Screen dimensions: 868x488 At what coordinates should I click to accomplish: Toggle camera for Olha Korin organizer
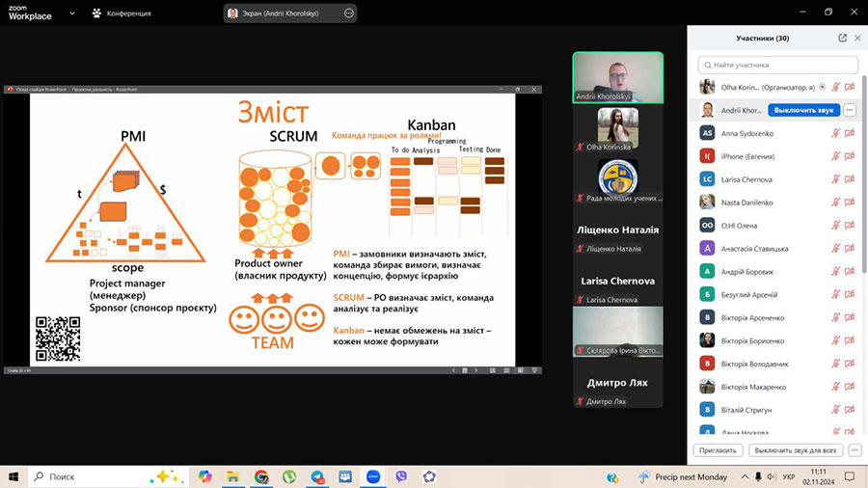(x=850, y=87)
